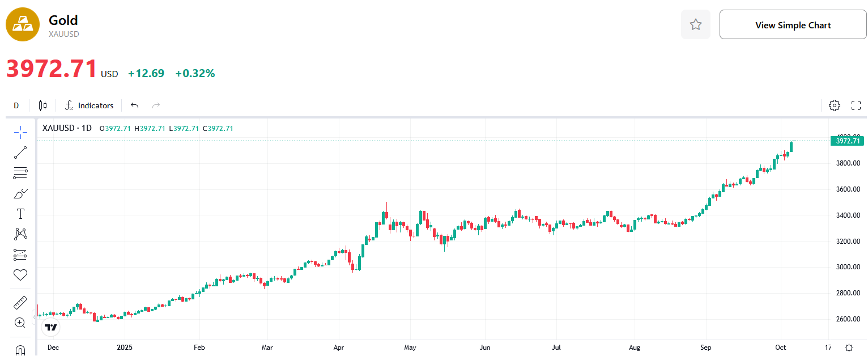Viewport: 868px width, 360px height.
Task: Select the trend line drawing tool
Action: [x=20, y=153]
